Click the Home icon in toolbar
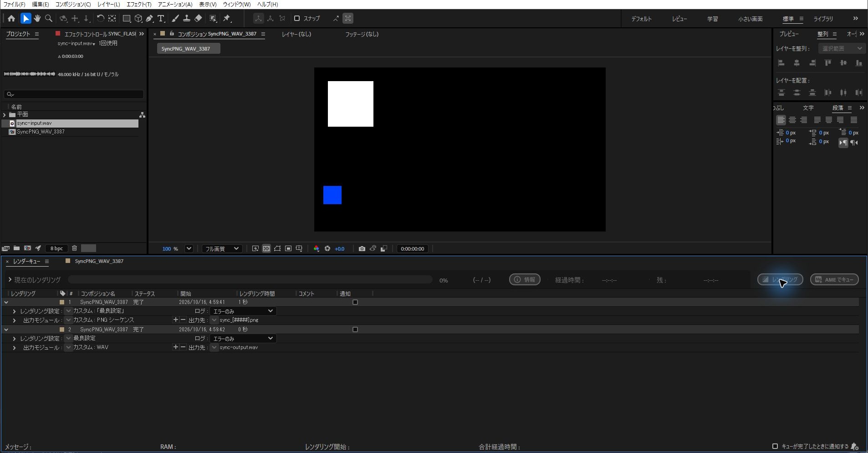 point(11,19)
